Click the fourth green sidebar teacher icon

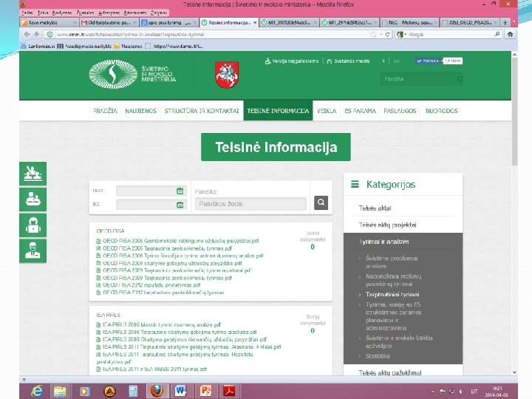33,250
